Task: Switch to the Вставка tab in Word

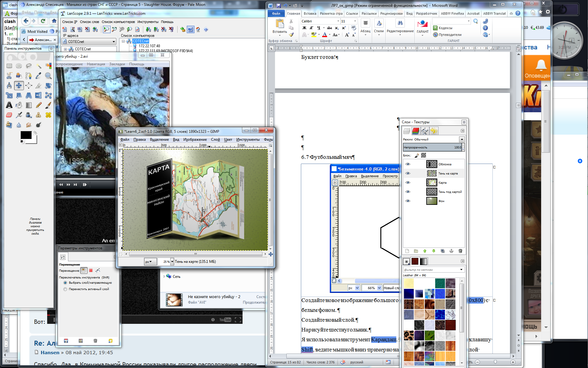Action: 310,13
